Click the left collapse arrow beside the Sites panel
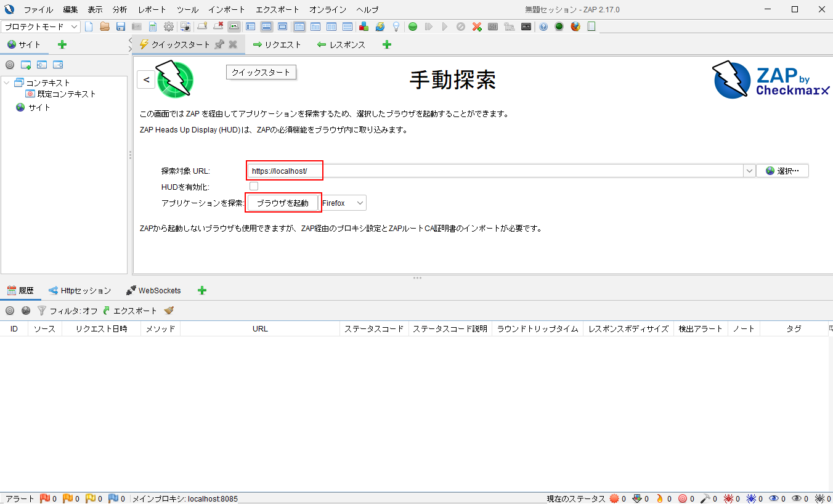 (130, 41)
